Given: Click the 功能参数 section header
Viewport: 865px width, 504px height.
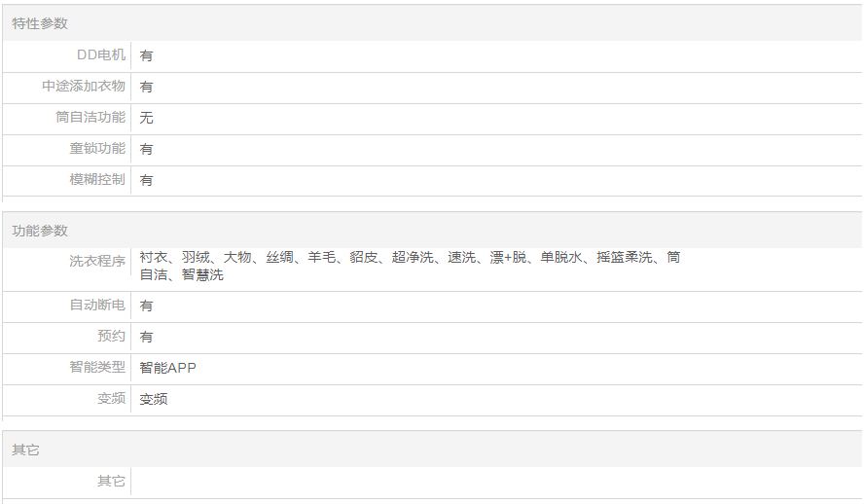Looking at the screenshot, I should 40,231.
